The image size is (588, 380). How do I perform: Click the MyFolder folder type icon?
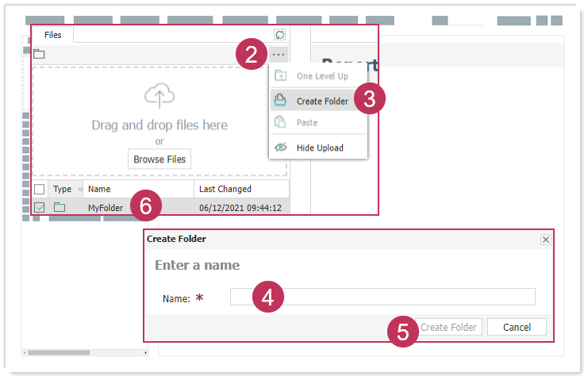pos(60,207)
